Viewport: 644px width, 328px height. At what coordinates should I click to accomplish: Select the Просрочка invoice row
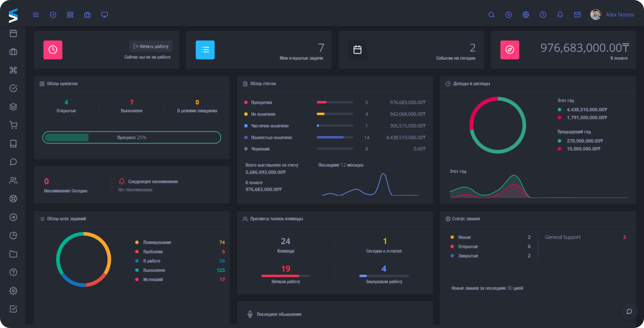point(261,102)
